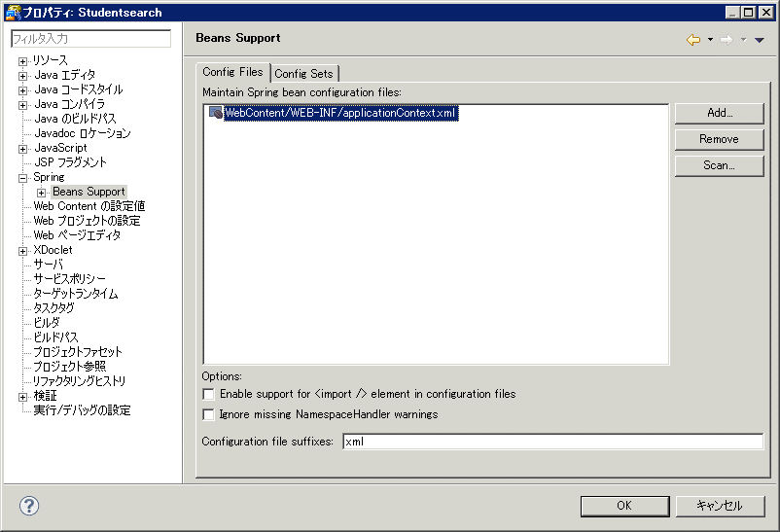Select JSP フラグメント in tree
780x532 pixels.
[71, 162]
